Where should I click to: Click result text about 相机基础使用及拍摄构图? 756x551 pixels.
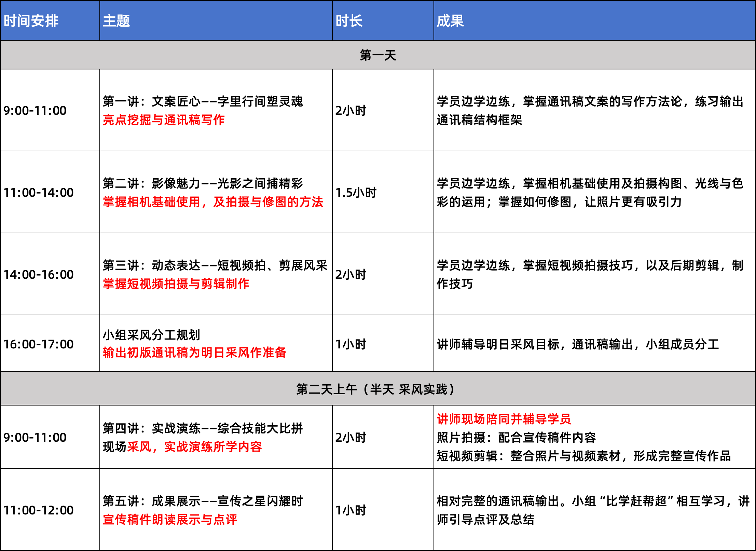point(590,183)
